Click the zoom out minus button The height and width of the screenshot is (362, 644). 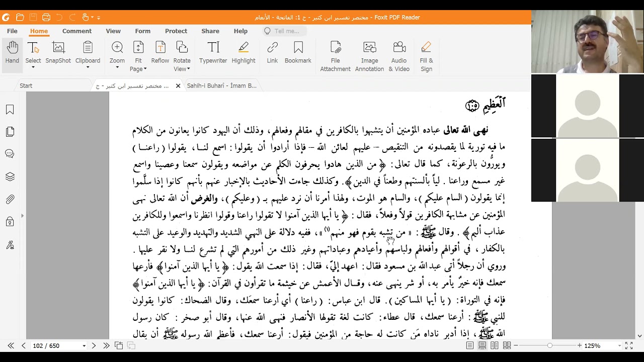516,345
